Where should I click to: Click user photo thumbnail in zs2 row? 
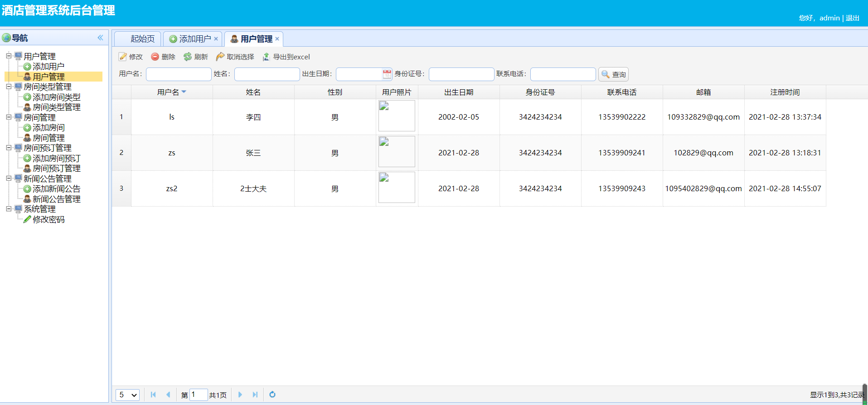coord(397,188)
